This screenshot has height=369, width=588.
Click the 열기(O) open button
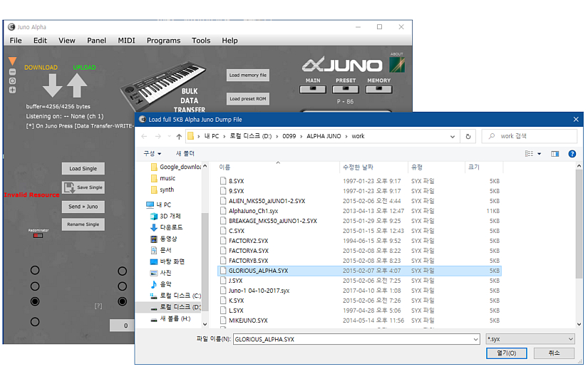pyautogui.click(x=506, y=353)
